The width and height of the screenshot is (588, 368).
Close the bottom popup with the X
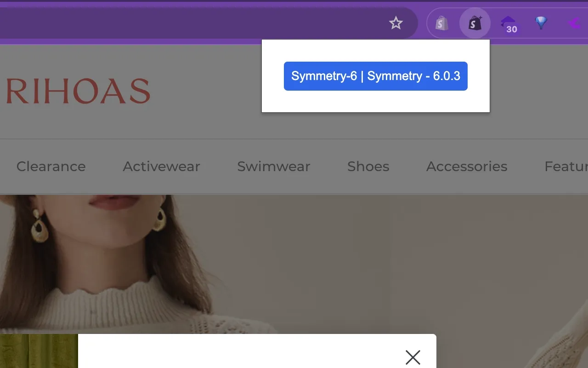[413, 357]
